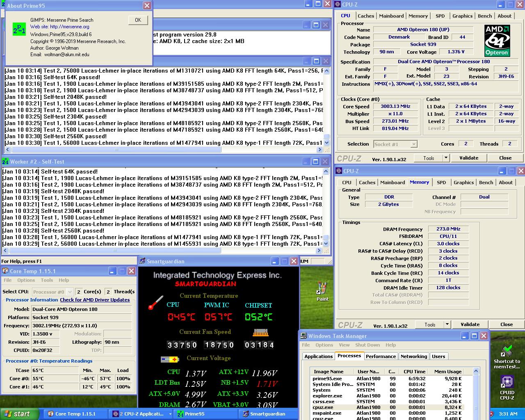The height and width of the screenshot is (420, 525).
Task: Select About tab in lower CPU-Z
Action: coord(506,183)
